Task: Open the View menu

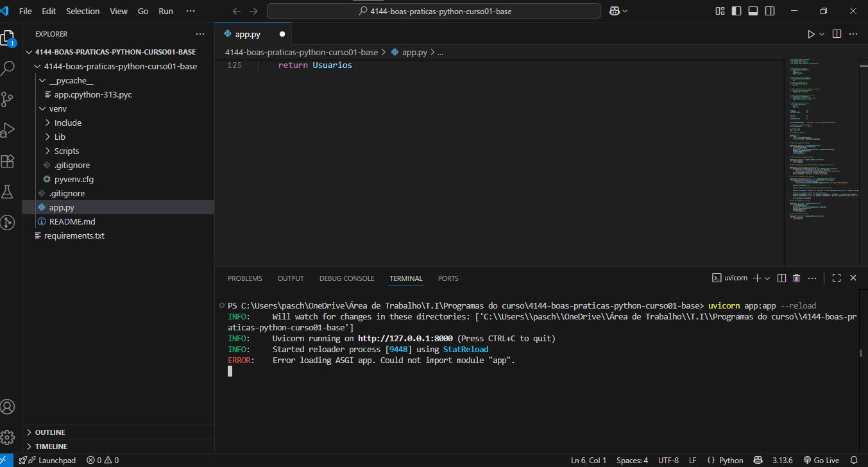Action: 119,11
